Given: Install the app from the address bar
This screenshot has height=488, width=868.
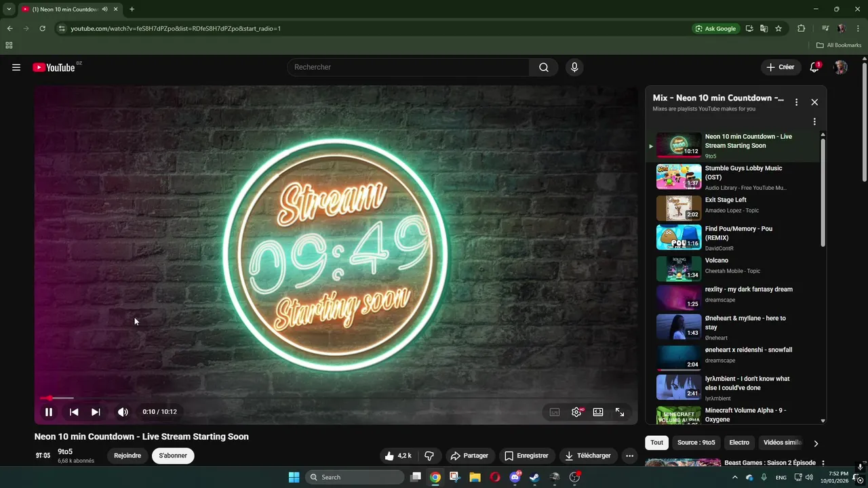Looking at the screenshot, I should 749,28.
